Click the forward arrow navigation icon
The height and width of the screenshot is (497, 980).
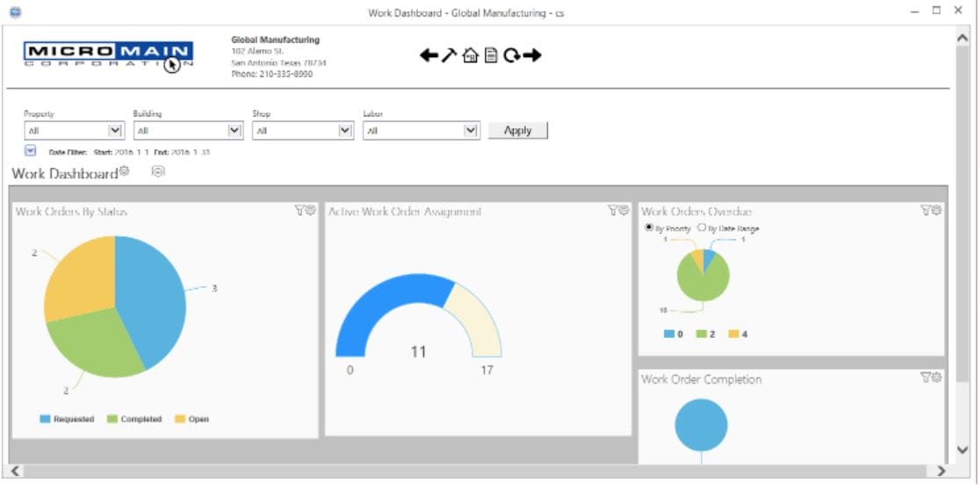[x=532, y=55]
